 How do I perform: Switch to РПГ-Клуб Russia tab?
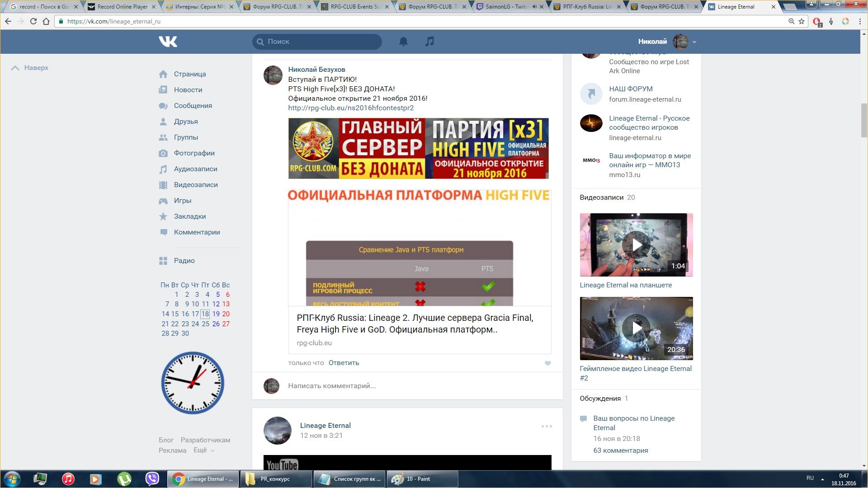coord(588,7)
